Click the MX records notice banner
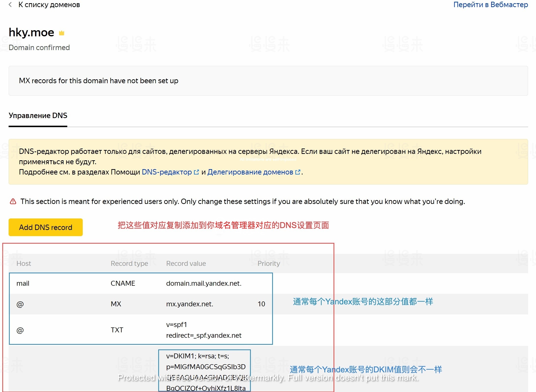 coord(98,81)
